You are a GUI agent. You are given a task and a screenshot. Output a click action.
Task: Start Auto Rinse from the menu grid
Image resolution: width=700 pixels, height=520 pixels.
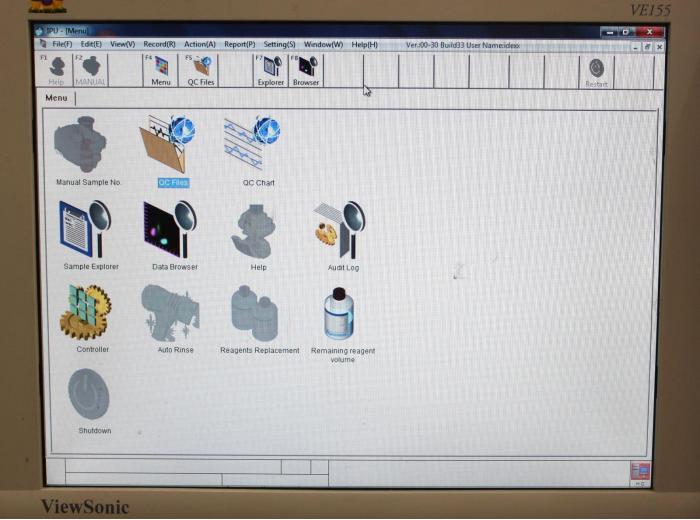coord(170,313)
